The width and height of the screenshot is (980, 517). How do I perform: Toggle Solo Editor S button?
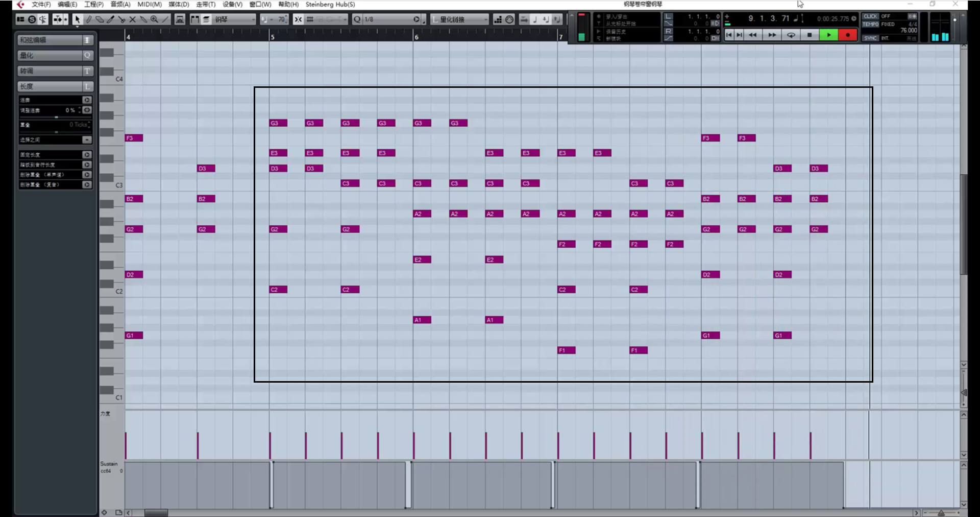tap(32, 19)
